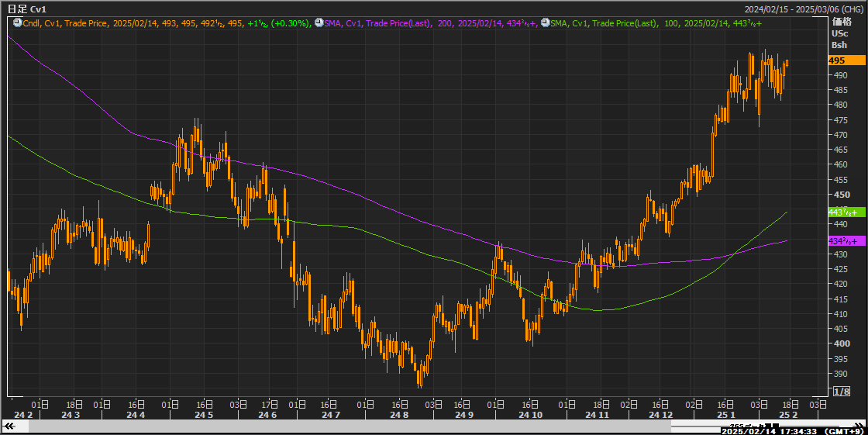Click the clock icon before the Cndl legend
Viewport: 868px width, 435px height.
pyautogui.click(x=18, y=23)
